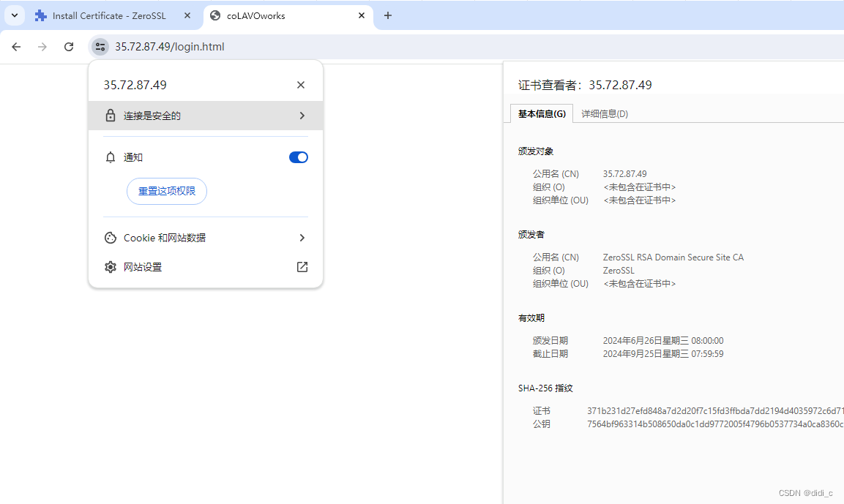The height and width of the screenshot is (504, 844).
Task: Click the browser back navigation arrow
Action: point(16,47)
